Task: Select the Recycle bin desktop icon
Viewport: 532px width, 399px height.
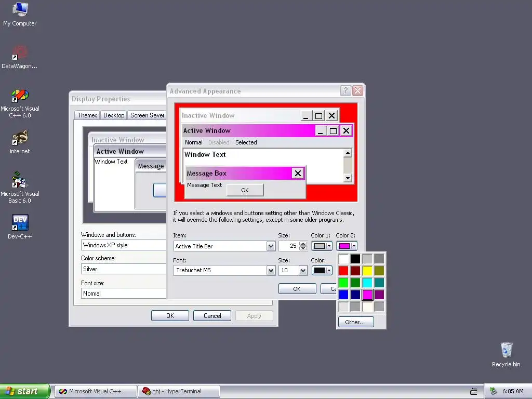Action: (506, 354)
